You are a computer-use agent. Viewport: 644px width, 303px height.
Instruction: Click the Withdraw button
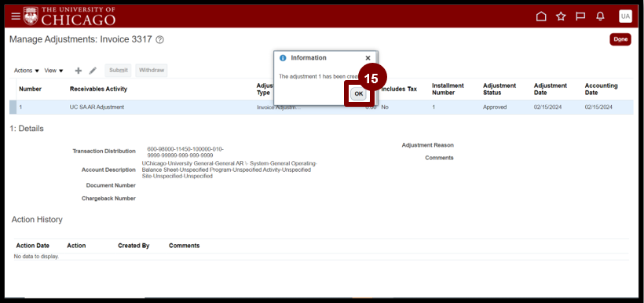(x=151, y=70)
